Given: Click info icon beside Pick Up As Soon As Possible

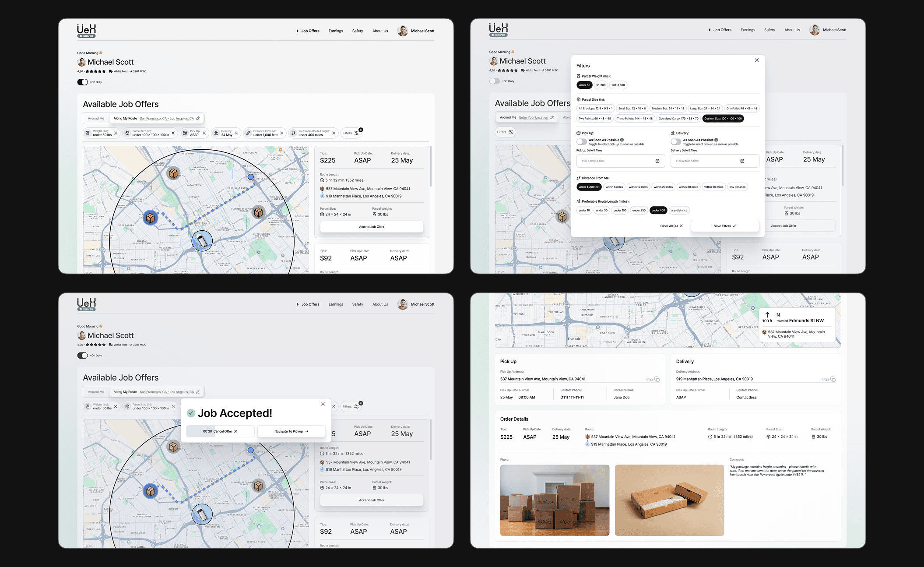Looking at the screenshot, I should point(622,140).
